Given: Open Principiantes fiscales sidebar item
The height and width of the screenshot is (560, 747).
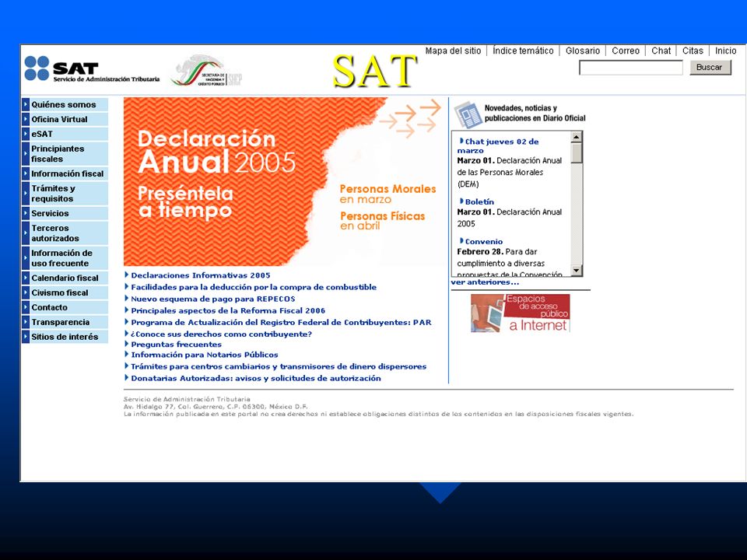Looking at the screenshot, I should point(65,154).
